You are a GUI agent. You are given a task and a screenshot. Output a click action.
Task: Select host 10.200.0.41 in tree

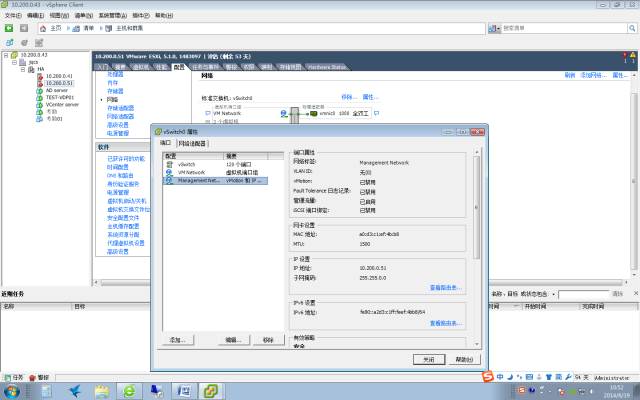[59, 76]
